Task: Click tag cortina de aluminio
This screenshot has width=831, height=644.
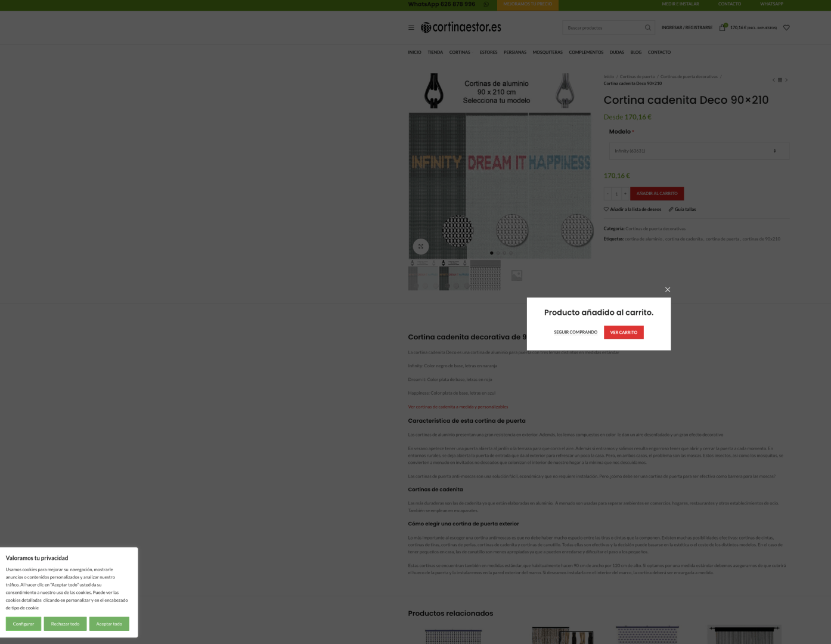Action: (643, 239)
